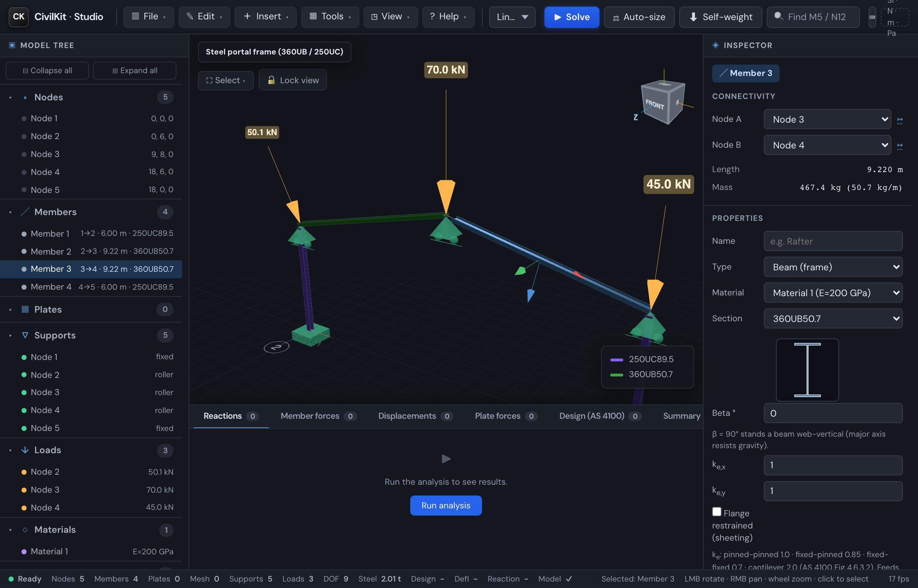The width and height of the screenshot is (918, 588).
Task: Click the Supports triangle icon
Action: [x=25, y=335]
